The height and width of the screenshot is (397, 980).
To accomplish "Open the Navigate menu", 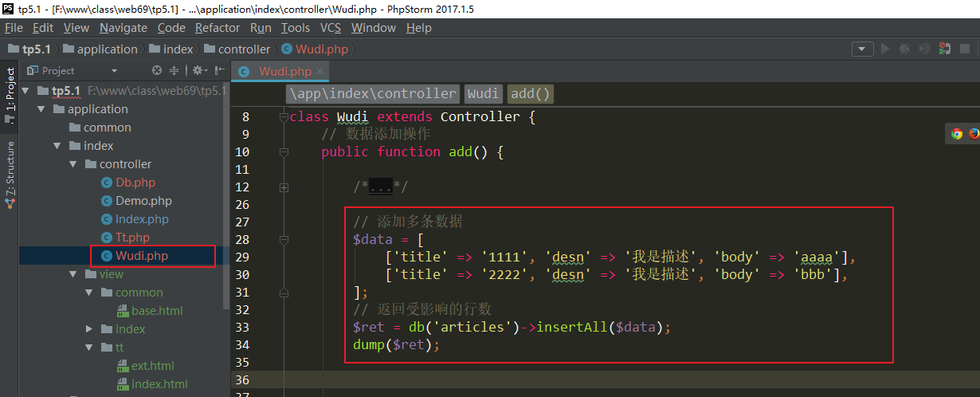I will point(123,28).
